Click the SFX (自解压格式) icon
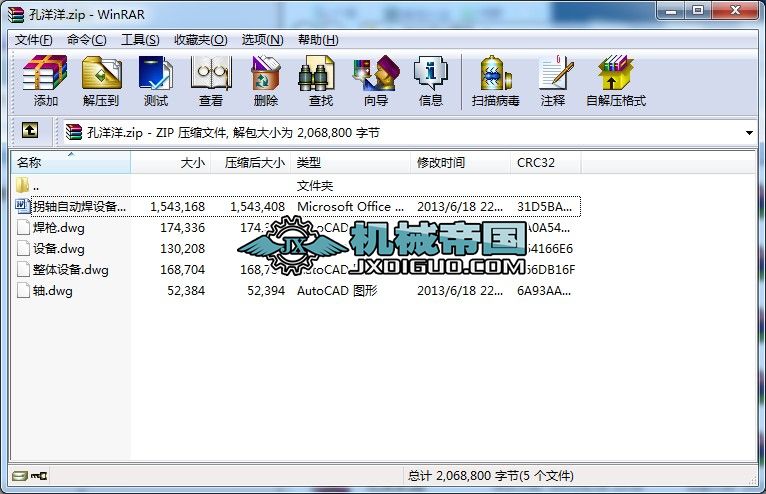The height and width of the screenshot is (494, 766). click(x=616, y=81)
